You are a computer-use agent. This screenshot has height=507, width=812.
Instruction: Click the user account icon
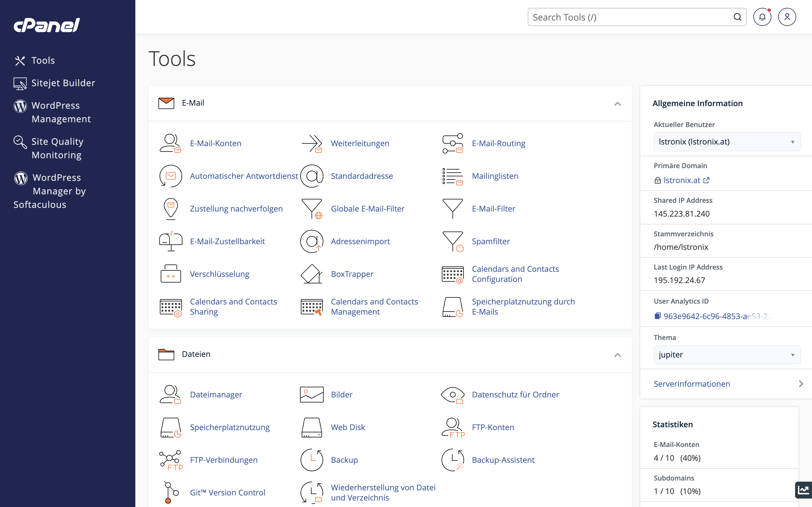[787, 17]
